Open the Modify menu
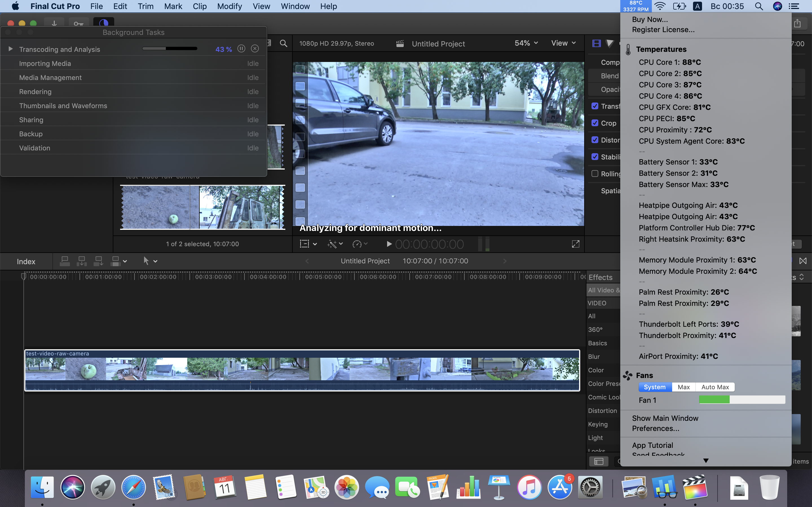Viewport: 812px width, 507px height. tap(230, 6)
